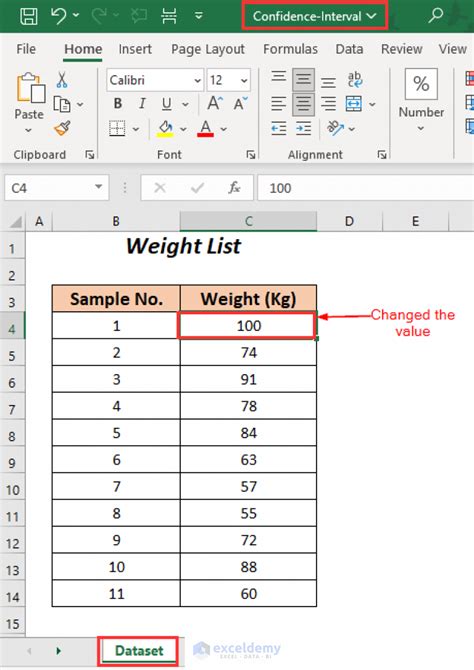Open Fill Color palette arrow
Screen dimensions: 474x670
click(x=183, y=129)
